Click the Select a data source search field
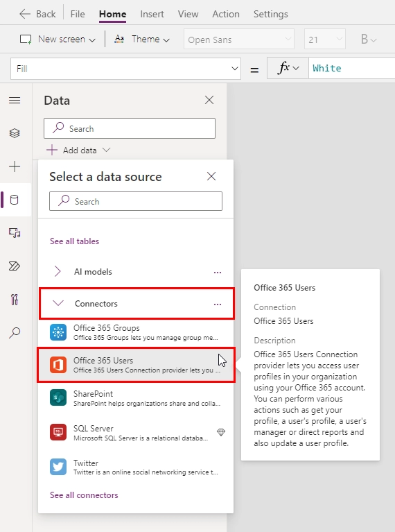Viewport: 395px width, 532px height. 136,201
